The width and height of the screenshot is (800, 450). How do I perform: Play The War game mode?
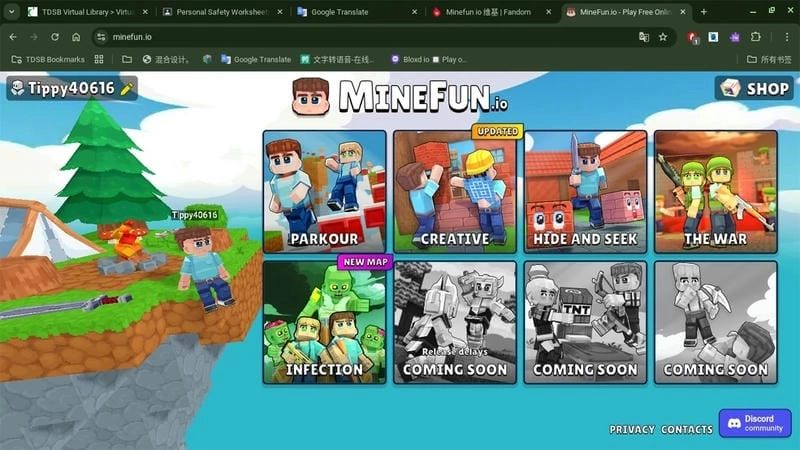[x=716, y=191]
